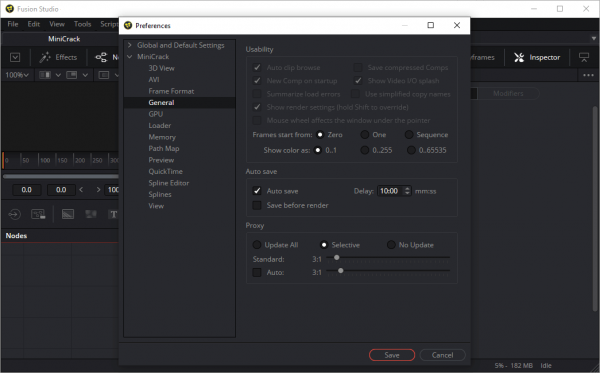
Task: Click the first 0.0 render start field
Action: [x=26, y=190]
